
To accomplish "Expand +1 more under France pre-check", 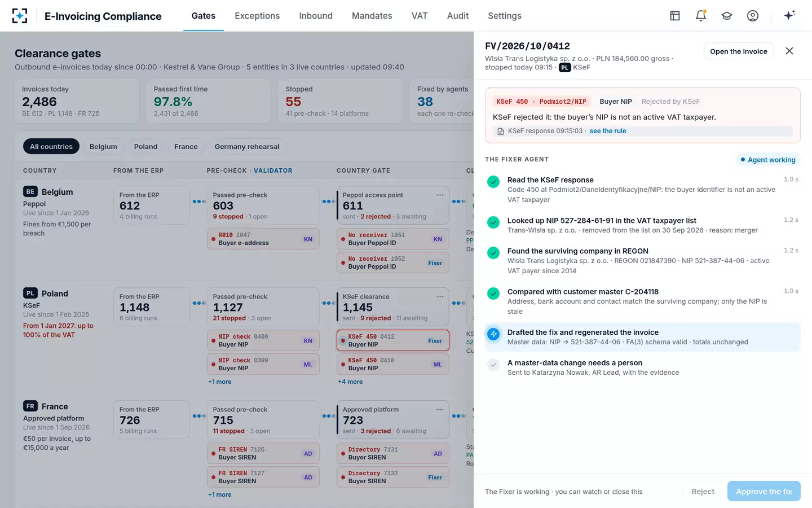I will (x=219, y=494).
